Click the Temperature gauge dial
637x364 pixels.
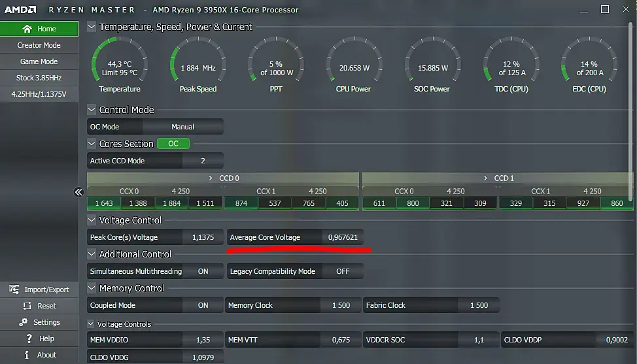tap(120, 61)
